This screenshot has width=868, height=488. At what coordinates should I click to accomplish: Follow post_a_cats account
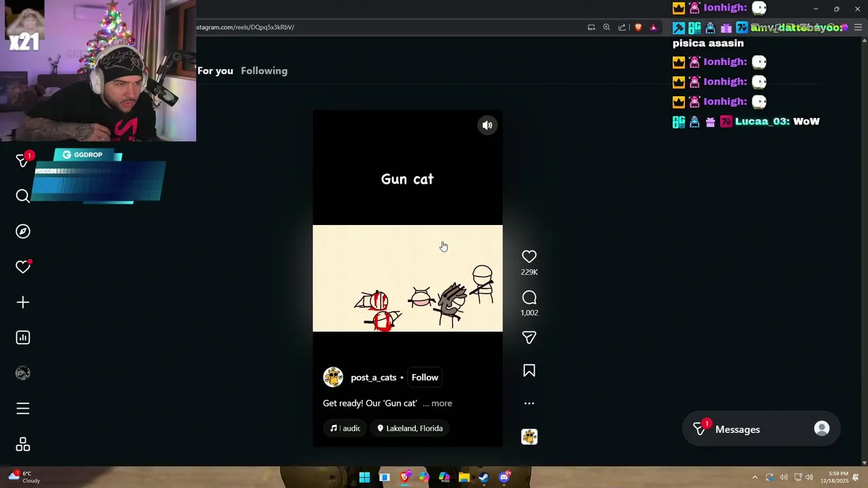[425, 378]
